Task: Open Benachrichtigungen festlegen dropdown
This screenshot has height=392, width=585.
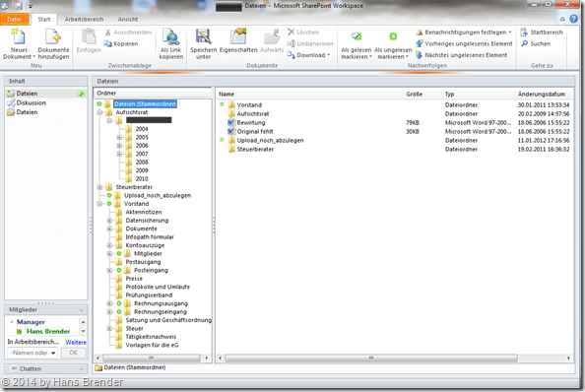Action: click(464, 33)
